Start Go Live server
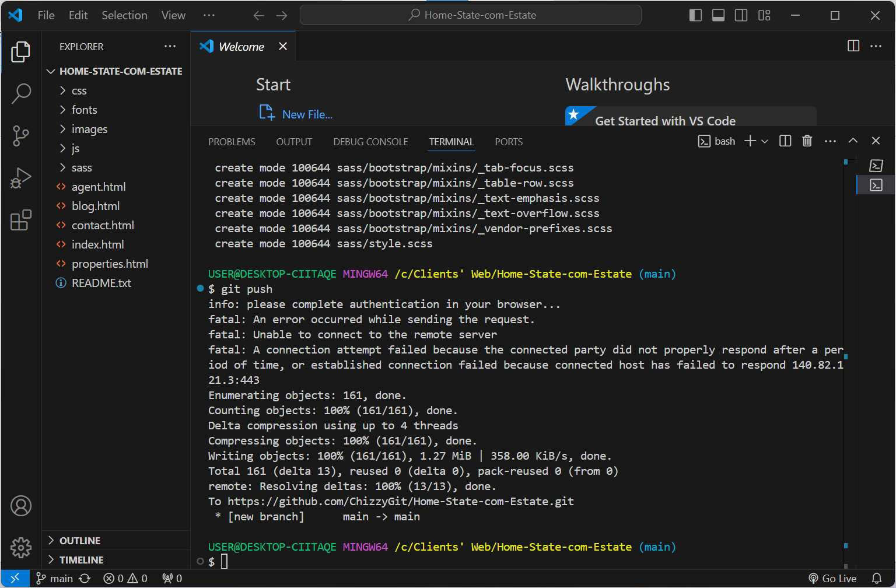Viewport: 896px width, 588px height. (832, 579)
